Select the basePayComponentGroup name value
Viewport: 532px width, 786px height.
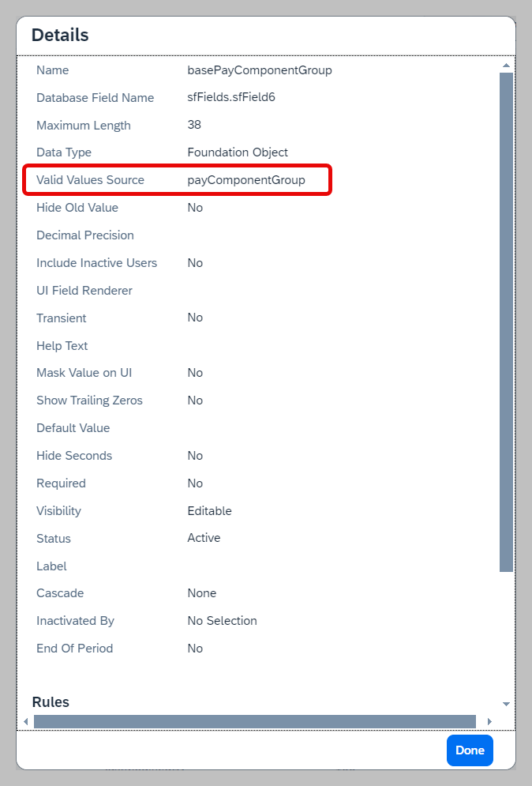pyautogui.click(x=260, y=70)
